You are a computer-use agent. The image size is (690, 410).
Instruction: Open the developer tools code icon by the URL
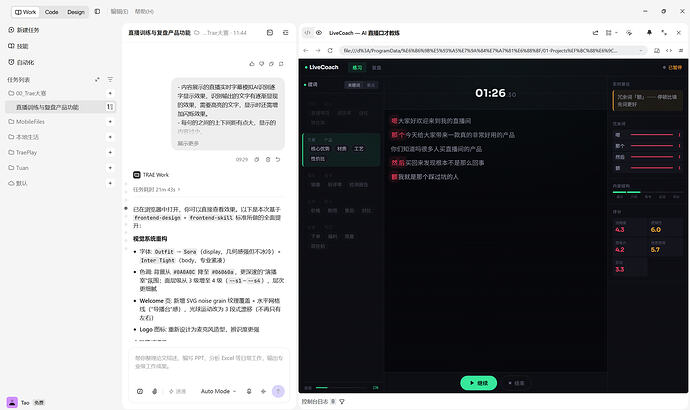(669, 51)
